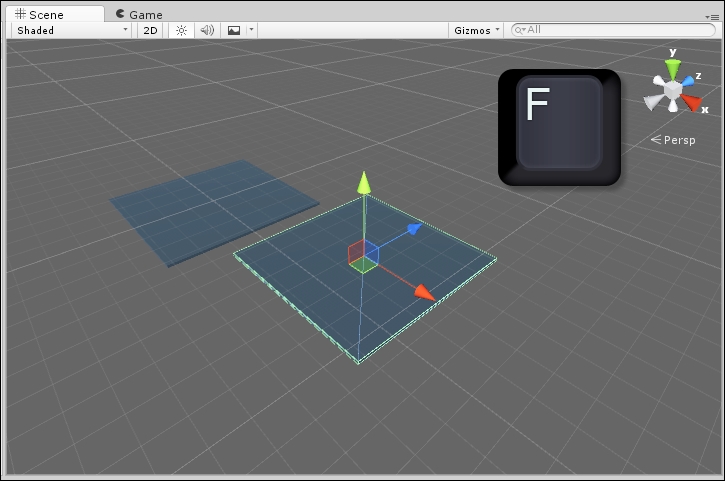Click the red X move arrow on selected plane
The width and height of the screenshot is (725, 481).
(424, 291)
